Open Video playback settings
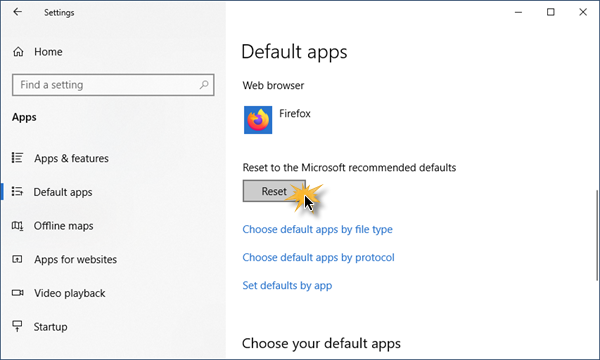 tap(70, 293)
